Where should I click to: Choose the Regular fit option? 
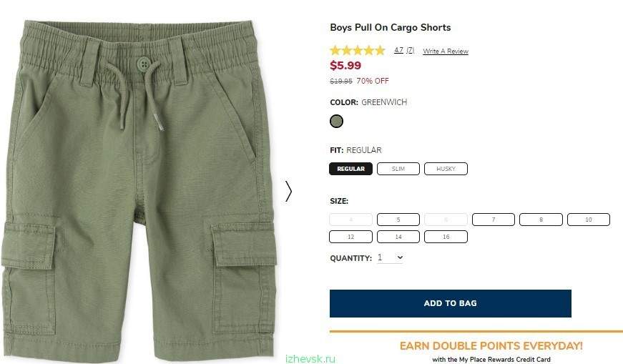(x=350, y=169)
